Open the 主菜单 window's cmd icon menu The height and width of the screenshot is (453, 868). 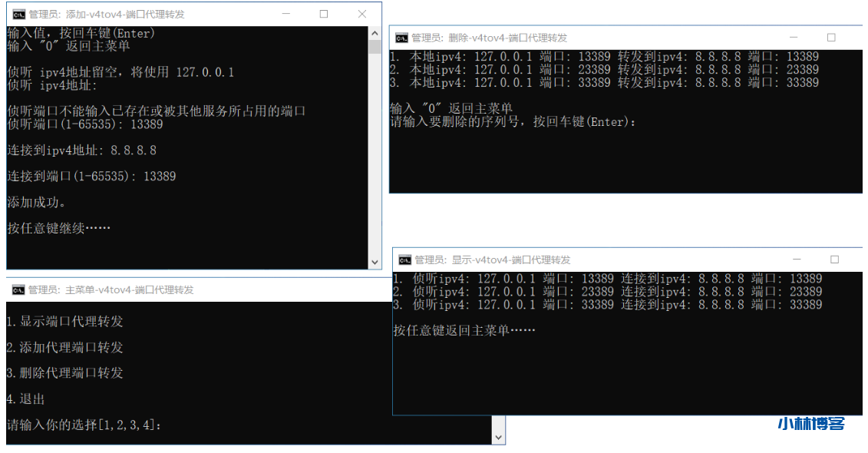18,289
